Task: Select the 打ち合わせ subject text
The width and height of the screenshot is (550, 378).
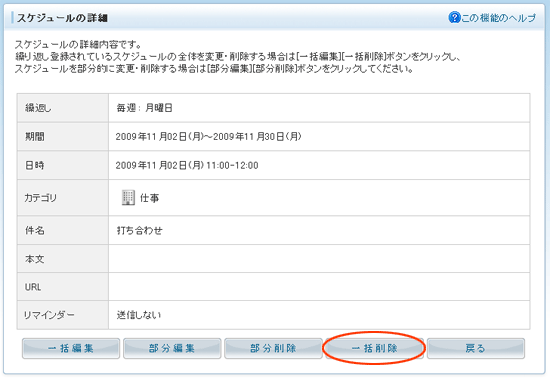Action: point(140,230)
